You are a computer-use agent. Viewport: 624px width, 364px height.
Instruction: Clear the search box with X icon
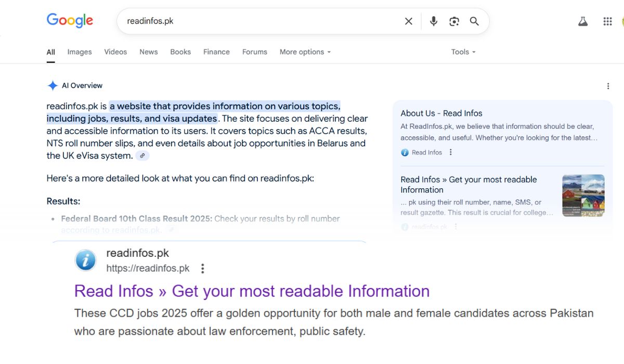409,21
